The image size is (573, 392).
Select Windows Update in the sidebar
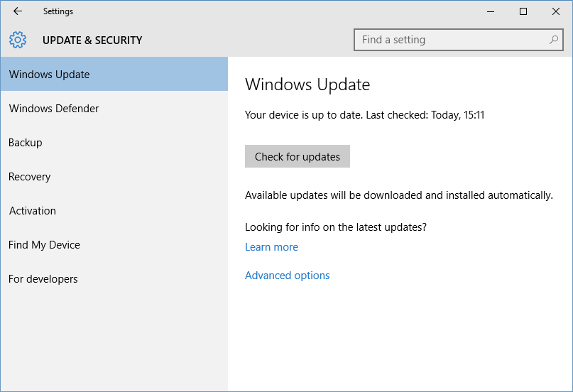pyautogui.click(x=114, y=74)
